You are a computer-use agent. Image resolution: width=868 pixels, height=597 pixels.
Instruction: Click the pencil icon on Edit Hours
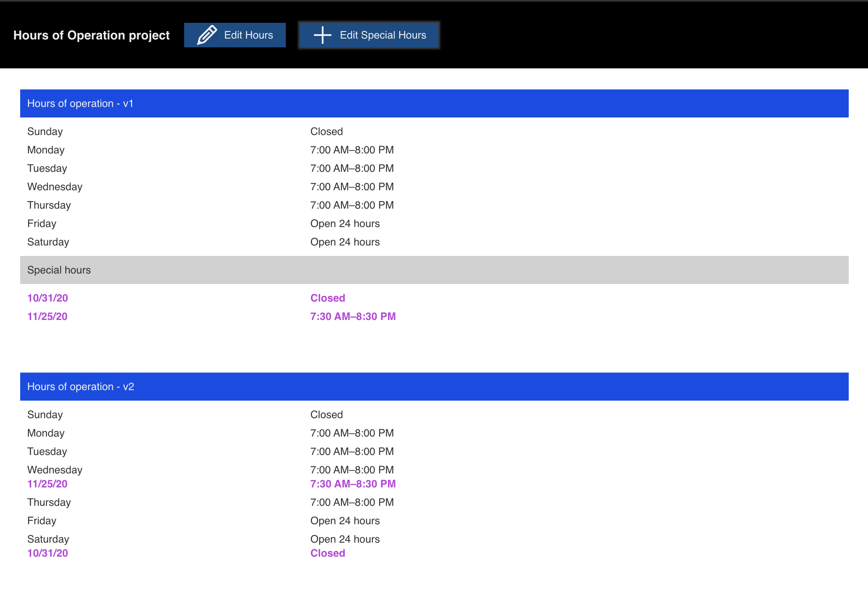207,35
